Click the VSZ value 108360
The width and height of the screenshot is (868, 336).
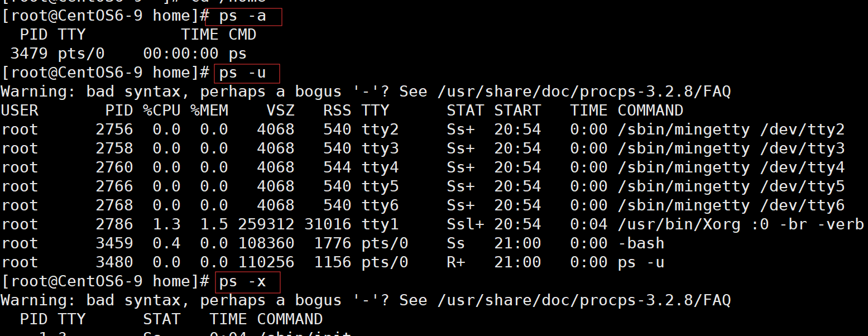pos(266,243)
